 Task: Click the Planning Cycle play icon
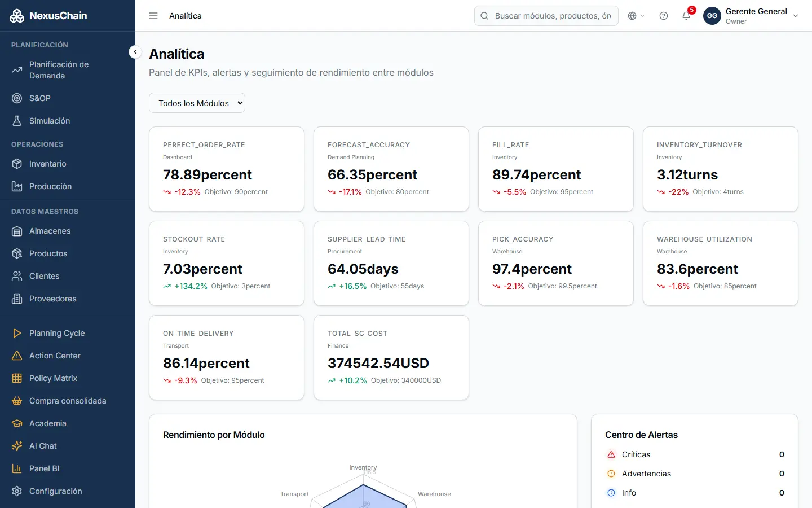coord(17,333)
